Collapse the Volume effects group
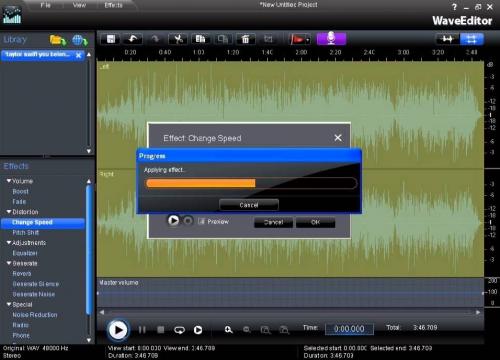The image size is (500, 360). (x=9, y=181)
